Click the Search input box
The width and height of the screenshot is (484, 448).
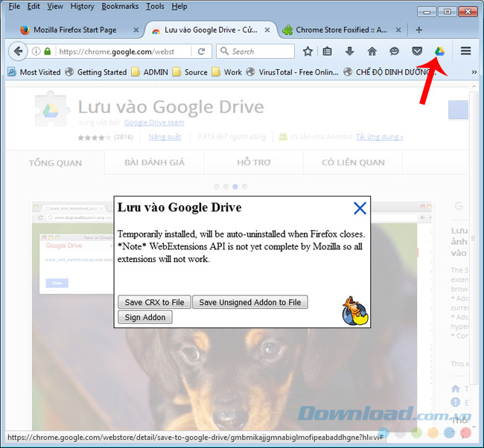[255, 51]
